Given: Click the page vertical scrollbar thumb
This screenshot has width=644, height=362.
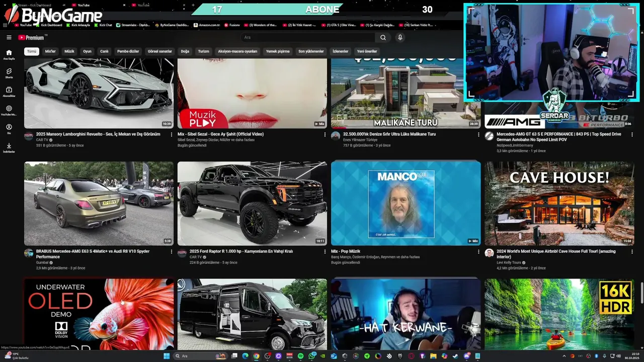Looking at the screenshot, I should tap(641, 293).
